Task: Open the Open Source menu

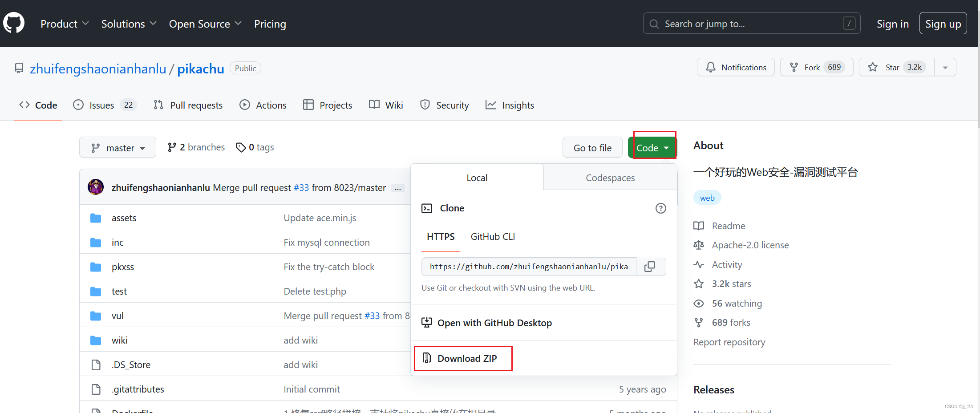Action: [205, 24]
